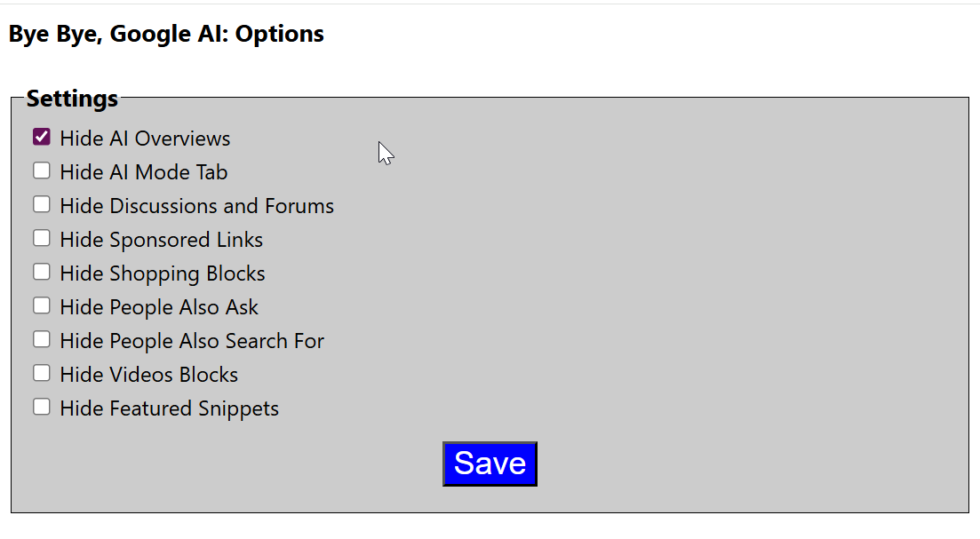Tick the Hide Discussions and Forums checkbox
Viewport: 980px width, 539px height.
[42, 204]
